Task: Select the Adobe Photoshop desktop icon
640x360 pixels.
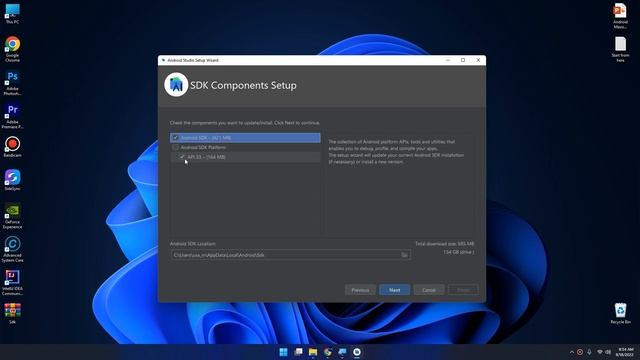Action: coord(12,83)
